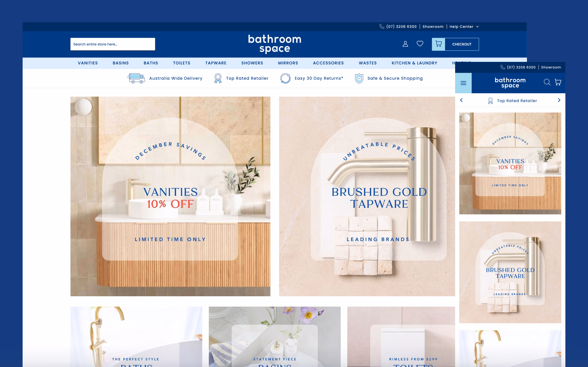
Task: Click the mobile search magnifier icon
Action: click(547, 82)
